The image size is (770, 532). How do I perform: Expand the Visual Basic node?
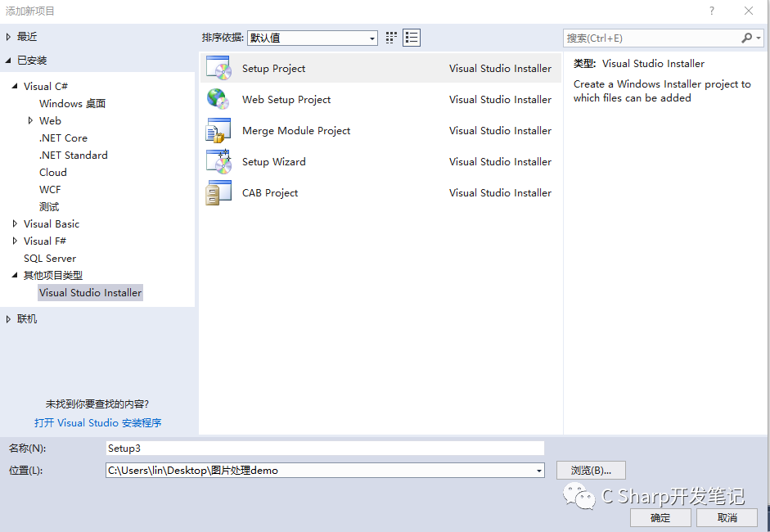(15, 223)
